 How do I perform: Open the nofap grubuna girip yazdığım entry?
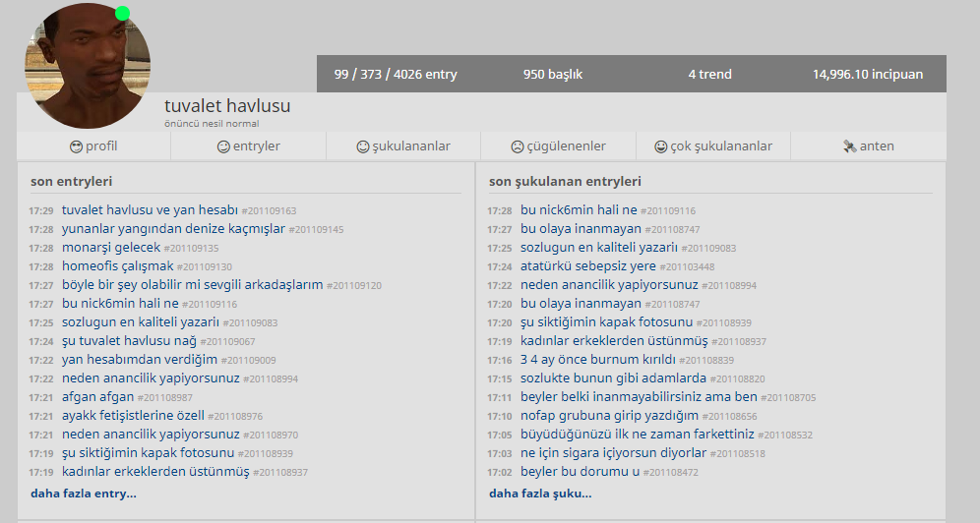pos(609,415)
